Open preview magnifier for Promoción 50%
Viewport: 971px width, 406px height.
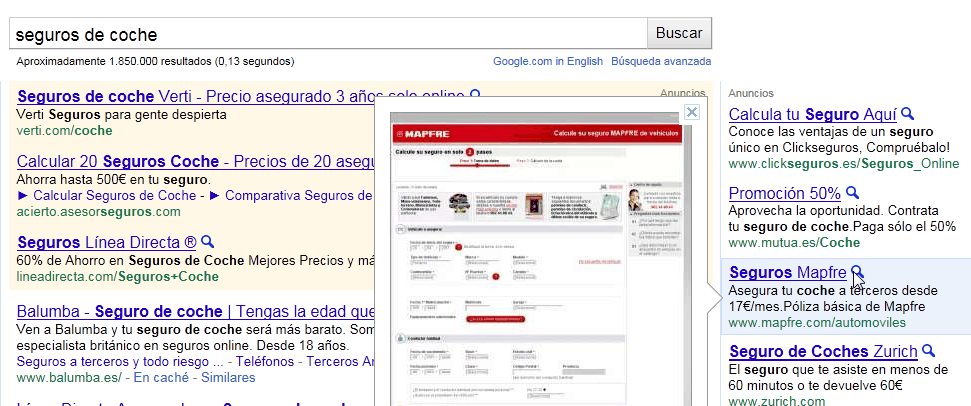click(853, 192)
